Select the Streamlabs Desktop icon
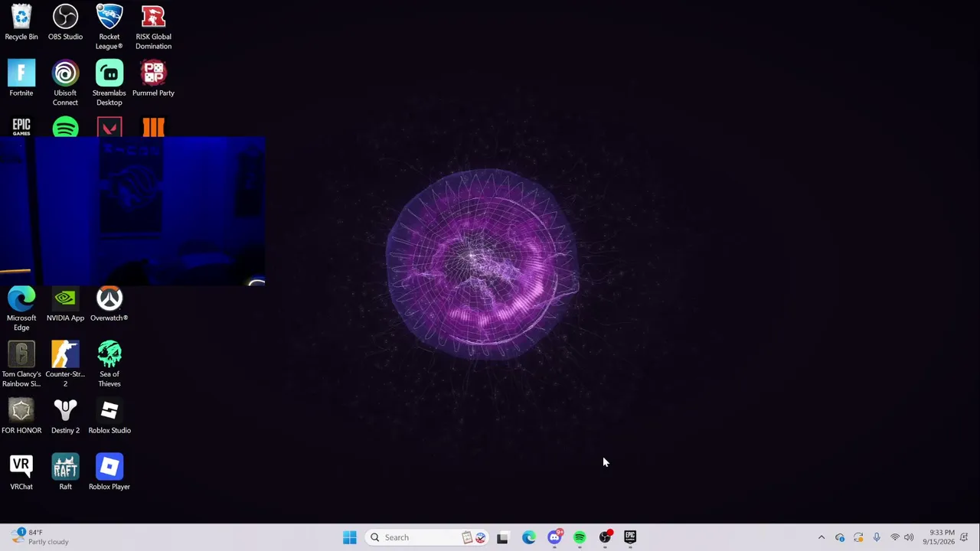This screenshot has height=551, width=980. (x=109, y=83)
